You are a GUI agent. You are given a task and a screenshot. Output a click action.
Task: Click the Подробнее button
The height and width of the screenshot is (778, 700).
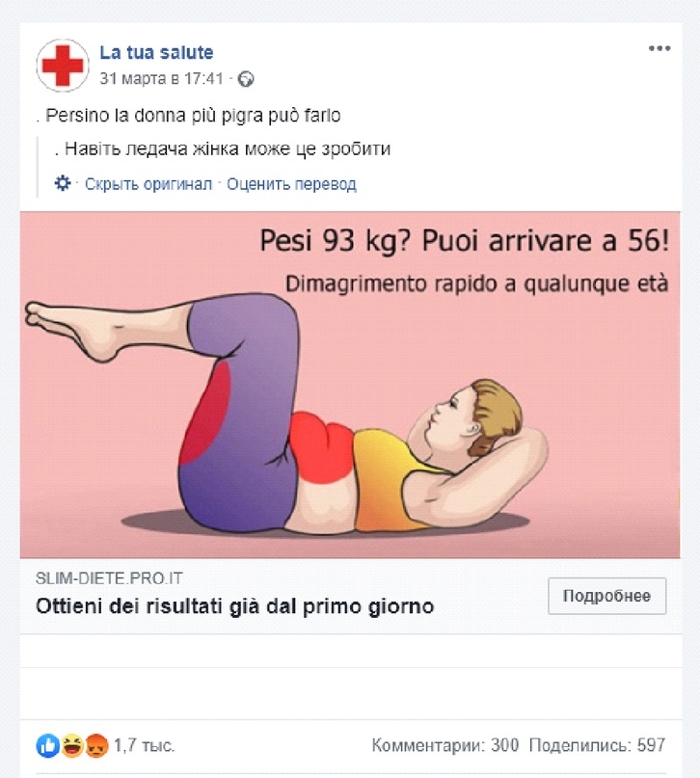pos(606,596)
